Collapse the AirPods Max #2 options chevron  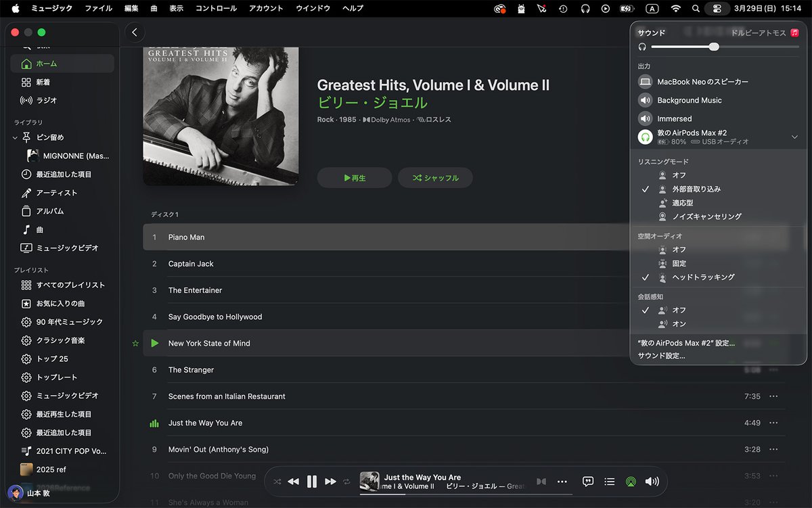point(794,137)
